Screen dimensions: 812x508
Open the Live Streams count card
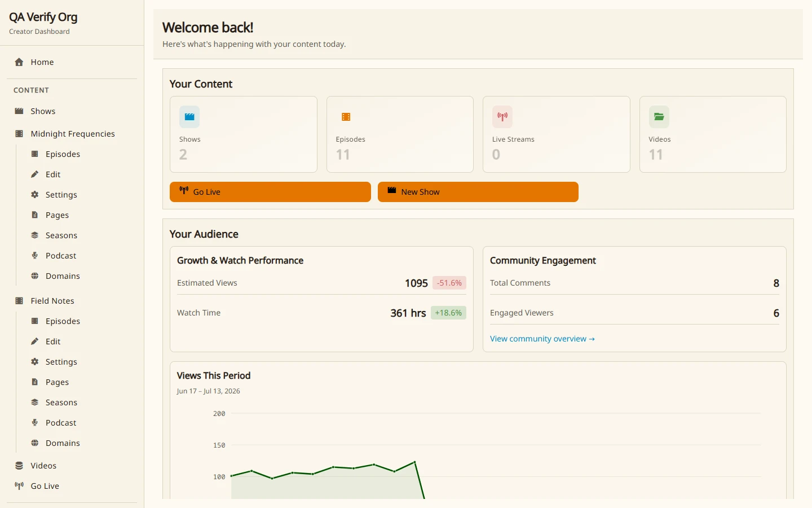[557, 134]
